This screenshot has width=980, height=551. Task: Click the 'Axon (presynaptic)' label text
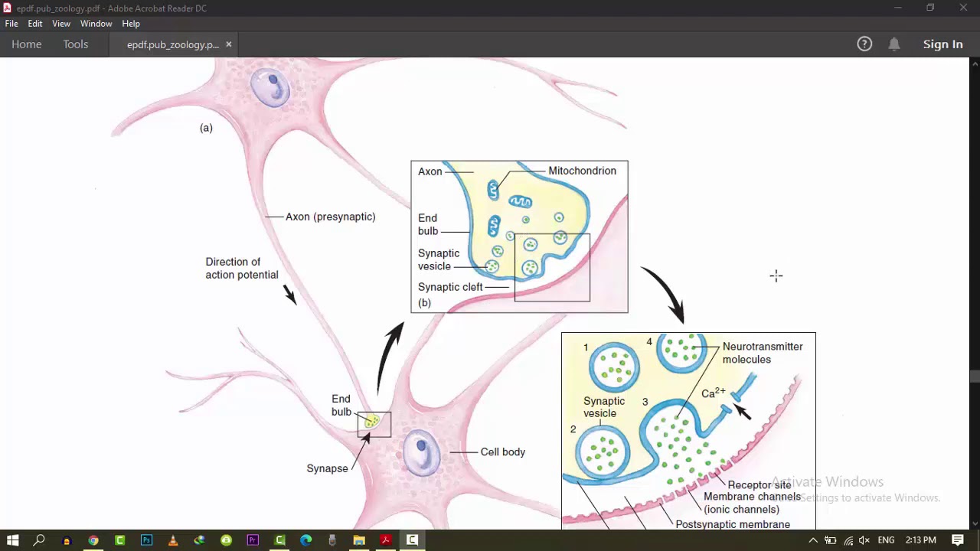pos(330,217)
